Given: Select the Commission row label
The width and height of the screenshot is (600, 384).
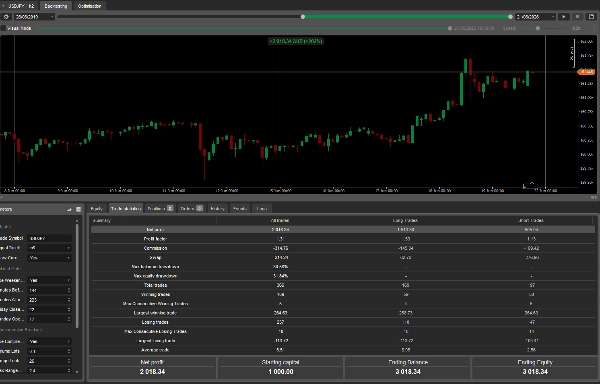Looking at the screenshot, I should [155, 248].
